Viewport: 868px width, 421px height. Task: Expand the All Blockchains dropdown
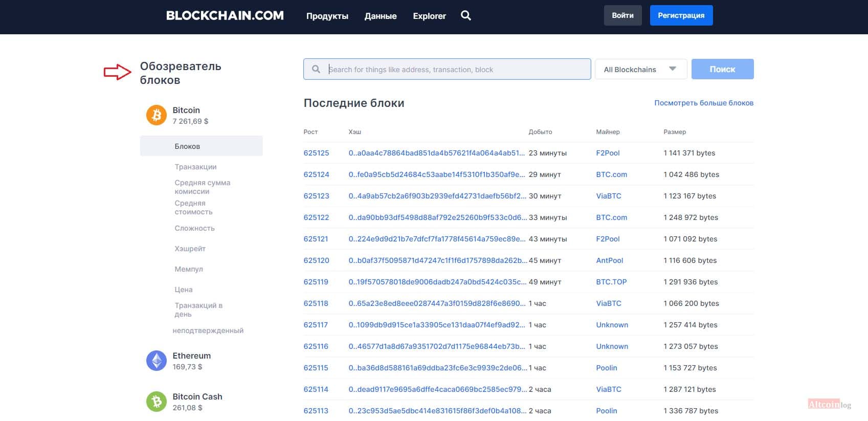click(x=641, y=69)
